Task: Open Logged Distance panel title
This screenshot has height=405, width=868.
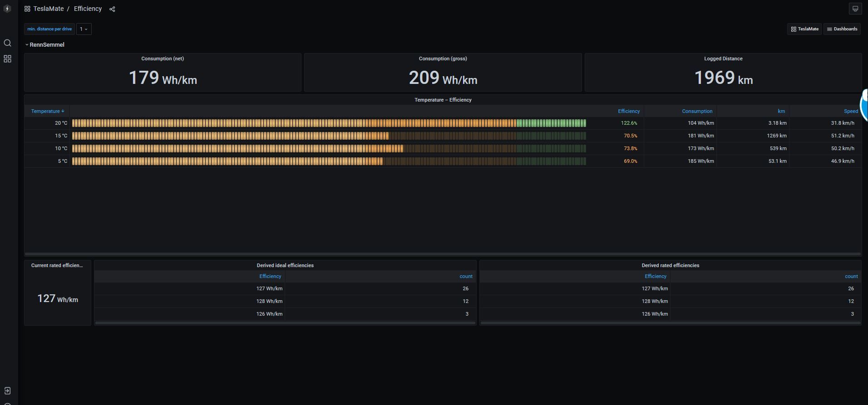Action: point(723,59)
